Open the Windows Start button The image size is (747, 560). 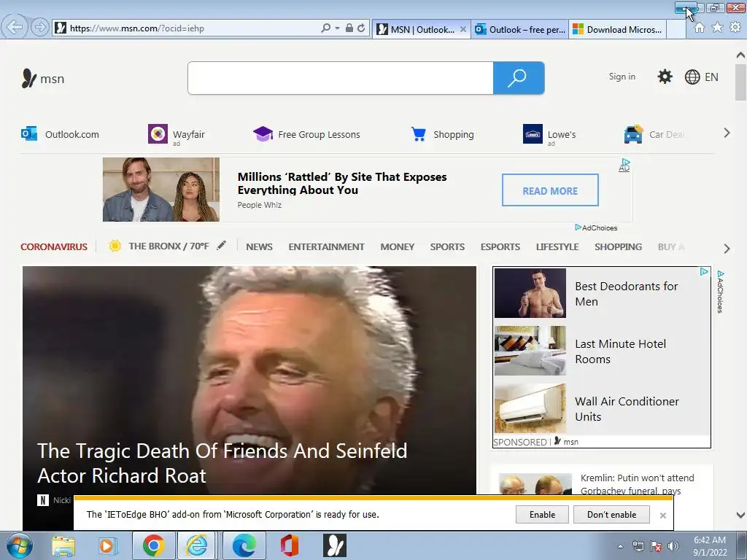[19, 545]
